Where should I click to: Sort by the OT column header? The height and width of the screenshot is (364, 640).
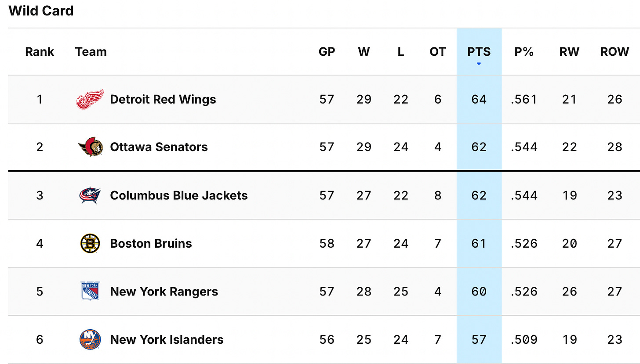[437, 52]
